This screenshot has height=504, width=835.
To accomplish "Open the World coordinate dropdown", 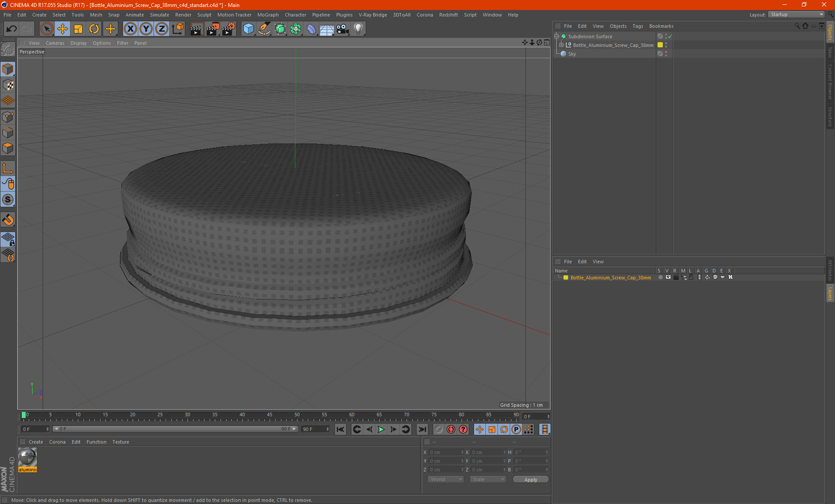I will 446,479.
